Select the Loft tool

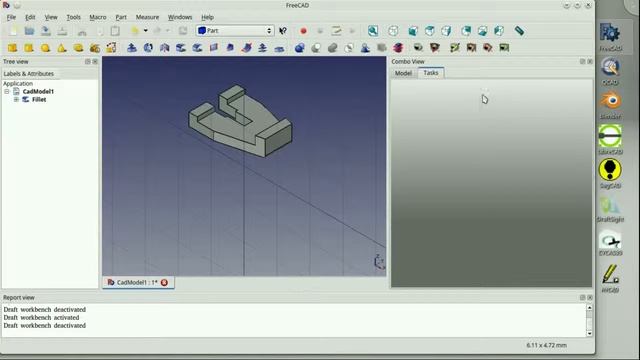coord(230,48)
